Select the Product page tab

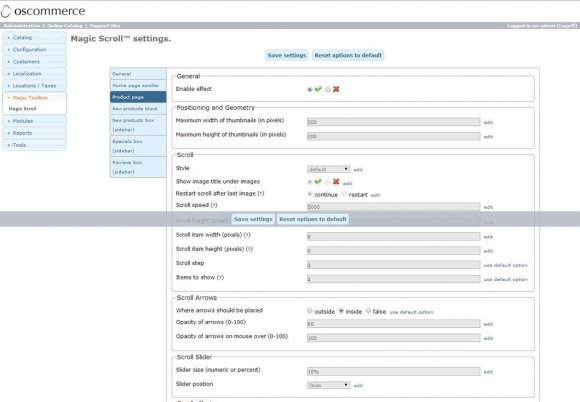(138, 97)
